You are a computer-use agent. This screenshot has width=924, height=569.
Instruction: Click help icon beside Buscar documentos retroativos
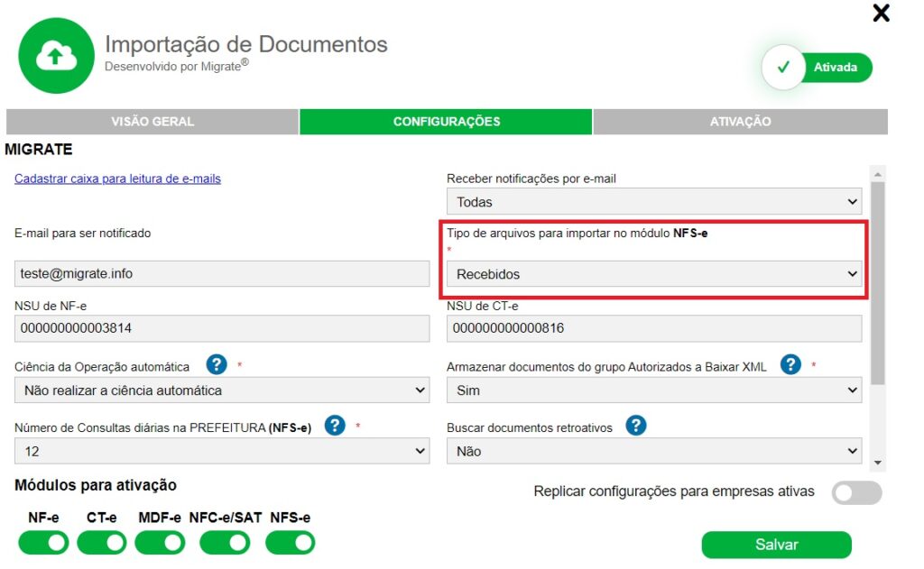pyautogui.click(x=636, y=426)
